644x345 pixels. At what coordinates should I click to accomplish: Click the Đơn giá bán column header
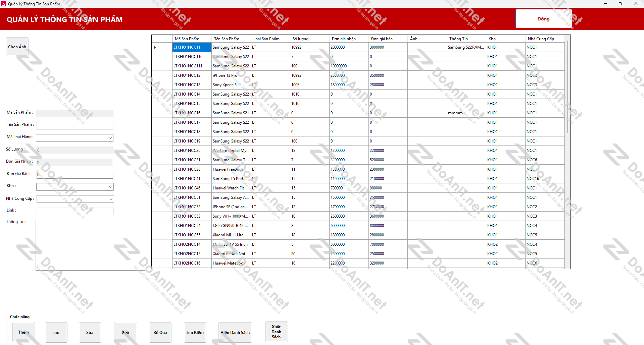pyautogui.click(x=388, y=39)
